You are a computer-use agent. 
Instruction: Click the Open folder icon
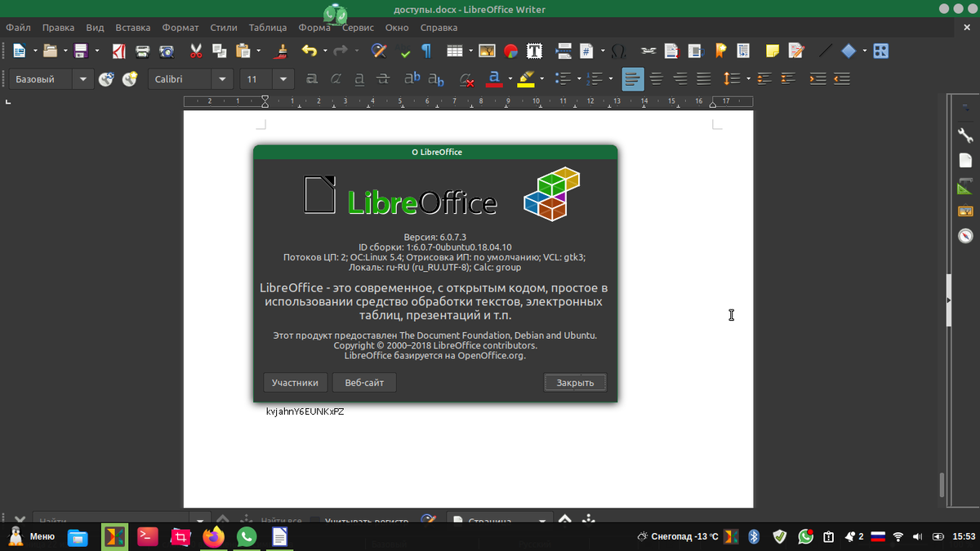51,51
